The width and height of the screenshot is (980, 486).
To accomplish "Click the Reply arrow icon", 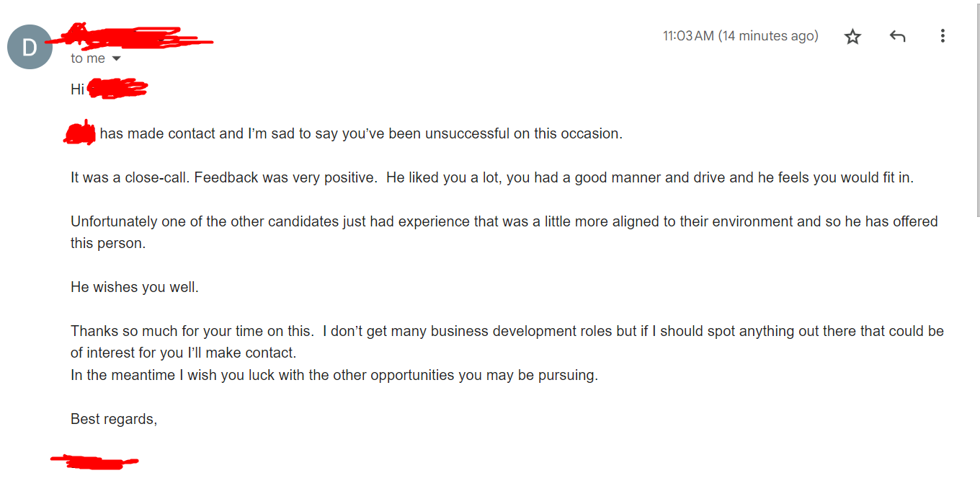I will coord(897,36).
